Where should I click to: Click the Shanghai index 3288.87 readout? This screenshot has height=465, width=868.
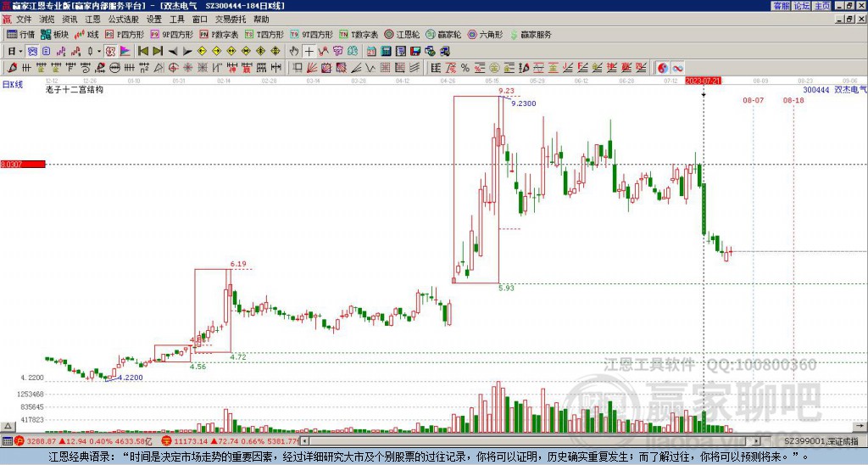click(x=42, y=441)
